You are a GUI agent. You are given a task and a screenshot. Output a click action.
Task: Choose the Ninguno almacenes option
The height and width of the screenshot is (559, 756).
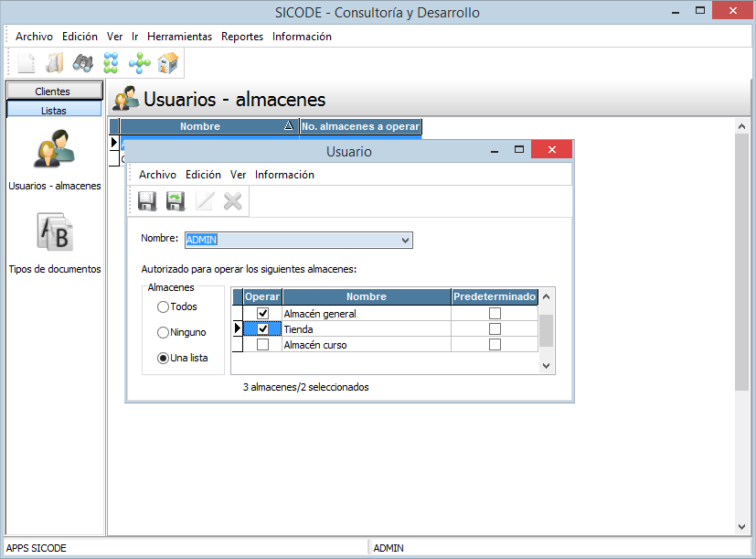tap(164, 333)
